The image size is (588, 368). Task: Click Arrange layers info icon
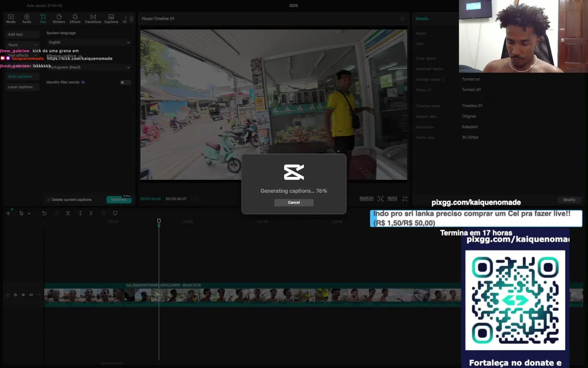[443, 80]
